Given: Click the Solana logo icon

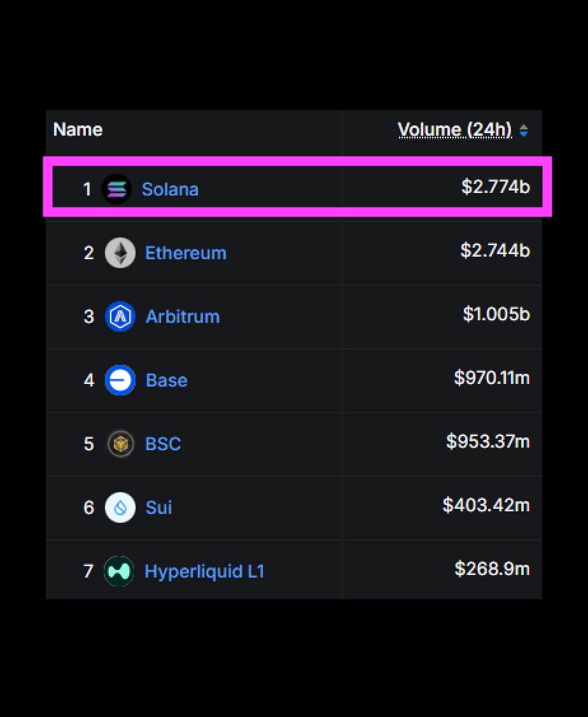Looking at the screenshot, I should coord(118,189).
